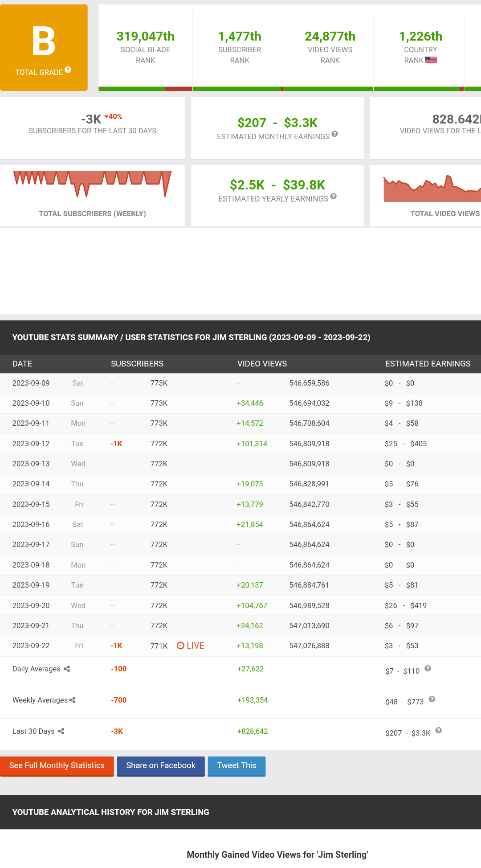Click the SUBSCRIBERS column header
Screen dimensions: 481x868
pos(137,364)
